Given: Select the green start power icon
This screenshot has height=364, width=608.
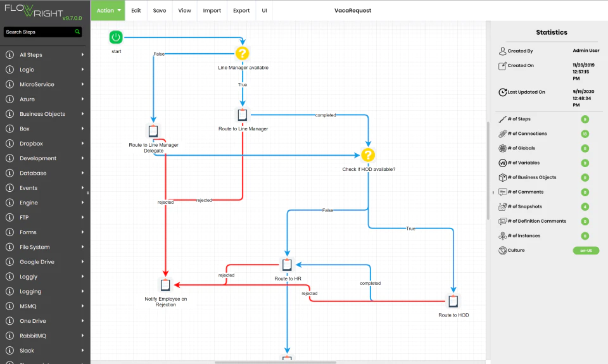Looking at the screenshot, I should coord(116,37).
